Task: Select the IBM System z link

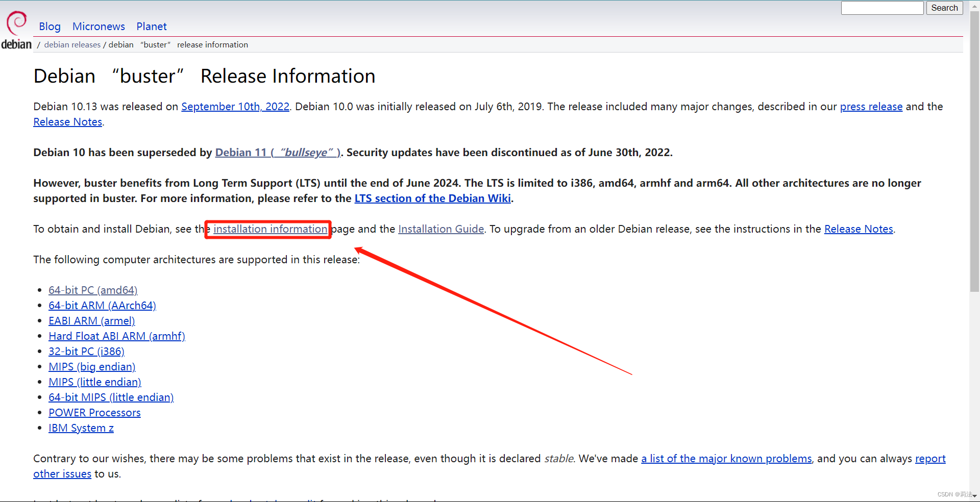Action: [81, 428]
